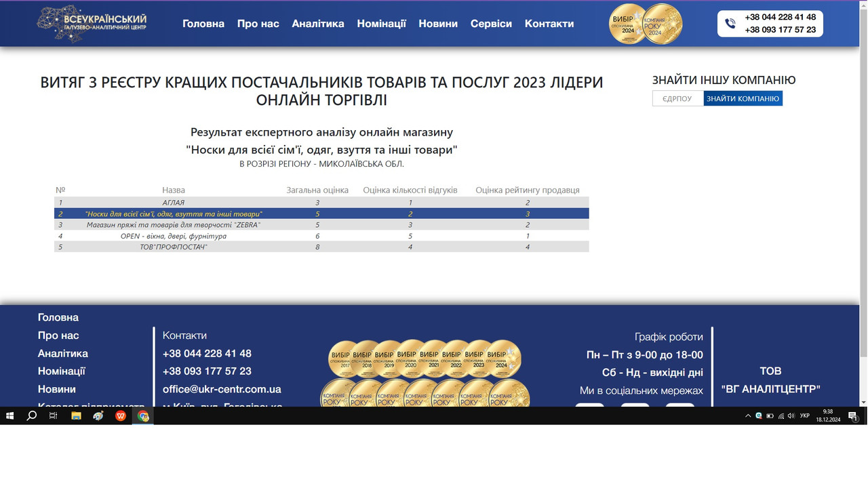Click the battery icon in system tray
The width and height of the screenshot is (868, 488).
pyautogui.click(x=770, y=415)
